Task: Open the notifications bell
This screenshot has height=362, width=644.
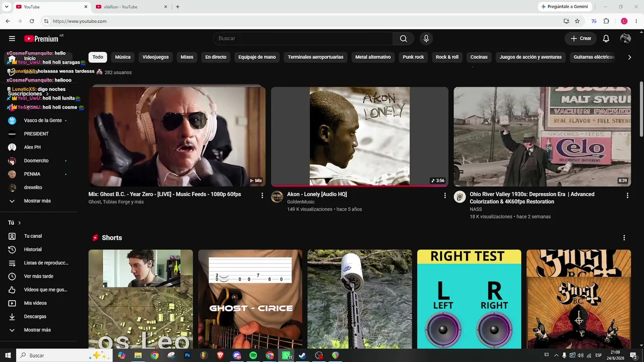Action: point(606,39)
